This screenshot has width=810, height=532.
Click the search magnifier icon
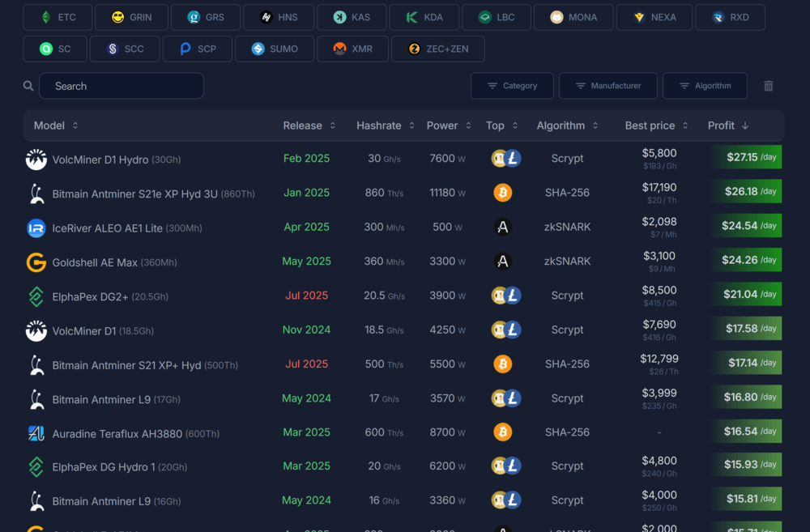tap(28, 86)
